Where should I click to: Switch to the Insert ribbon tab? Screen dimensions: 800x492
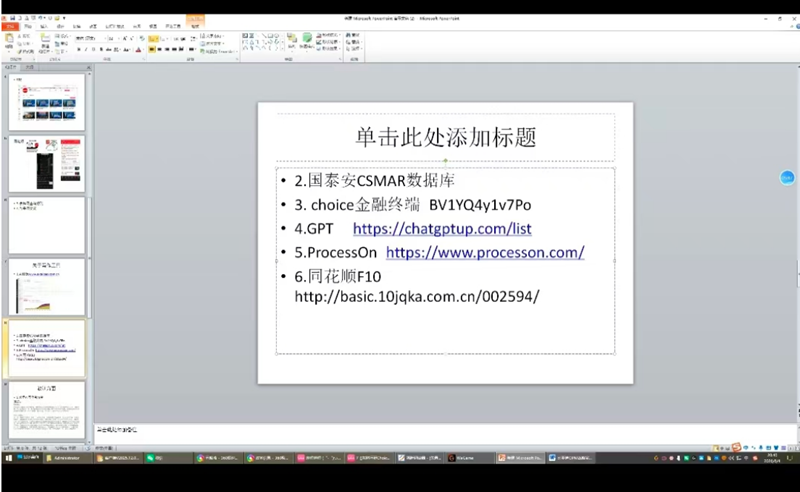click(x=44, y=26)
